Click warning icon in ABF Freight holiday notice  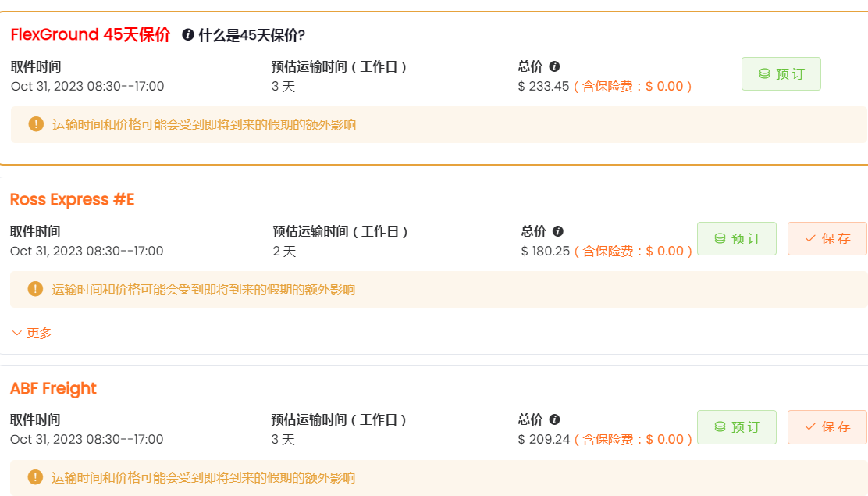click(x=35, y=477)
